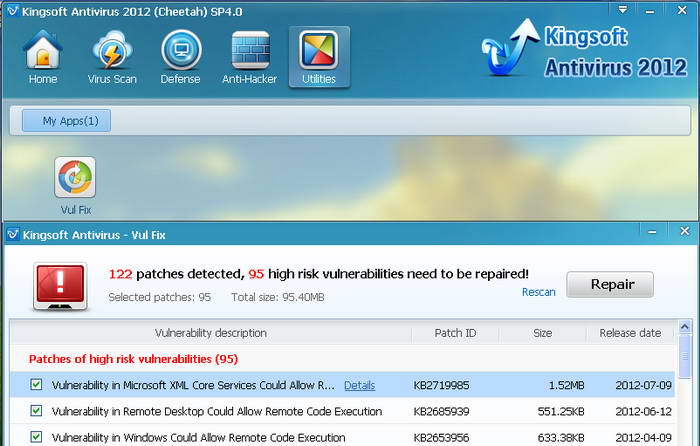Select the Remote Desktop vulnerability row text
The height and width of the screenshot is (446, 700).
pyautogui.click(x=217, y=411)
